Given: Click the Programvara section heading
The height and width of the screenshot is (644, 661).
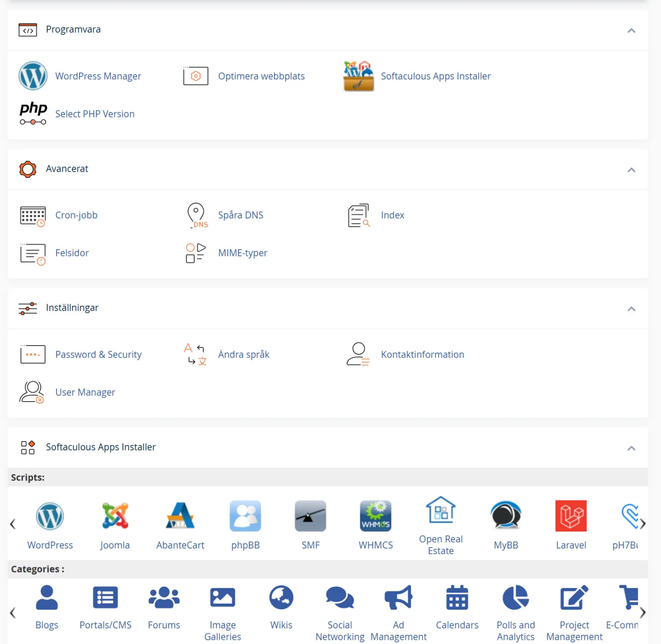Looking at the screenshot, I should [x=73, y=29].
